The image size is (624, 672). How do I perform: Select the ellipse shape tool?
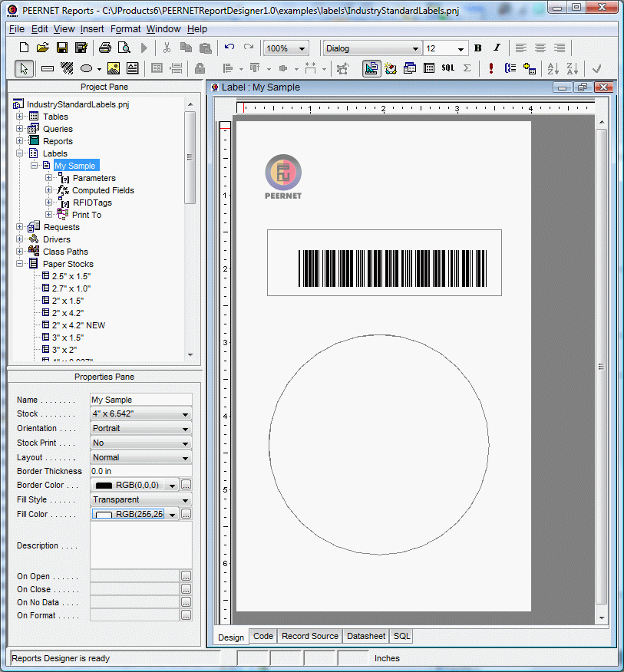pos(86,68)
